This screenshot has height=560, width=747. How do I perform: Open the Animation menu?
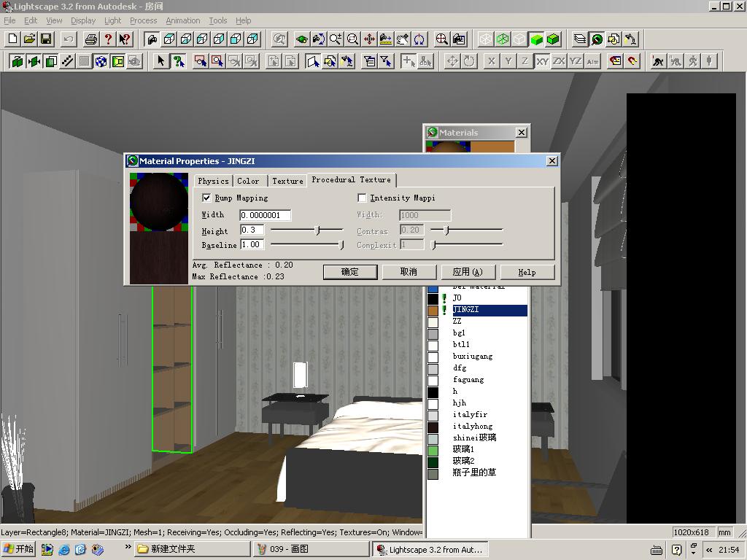pyautogui.click(x=183, y=20)
